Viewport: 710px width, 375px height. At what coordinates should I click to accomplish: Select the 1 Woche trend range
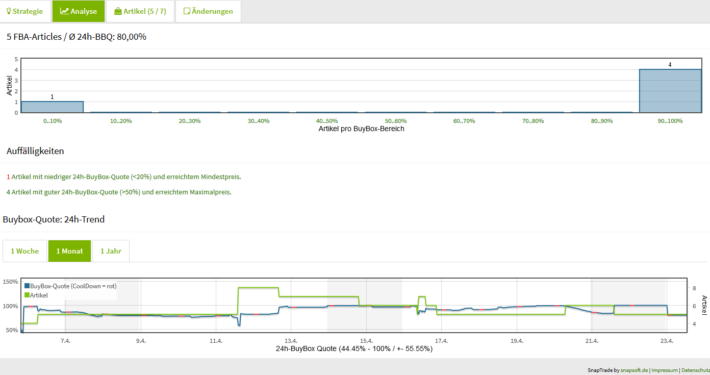(x=24, y=251)
